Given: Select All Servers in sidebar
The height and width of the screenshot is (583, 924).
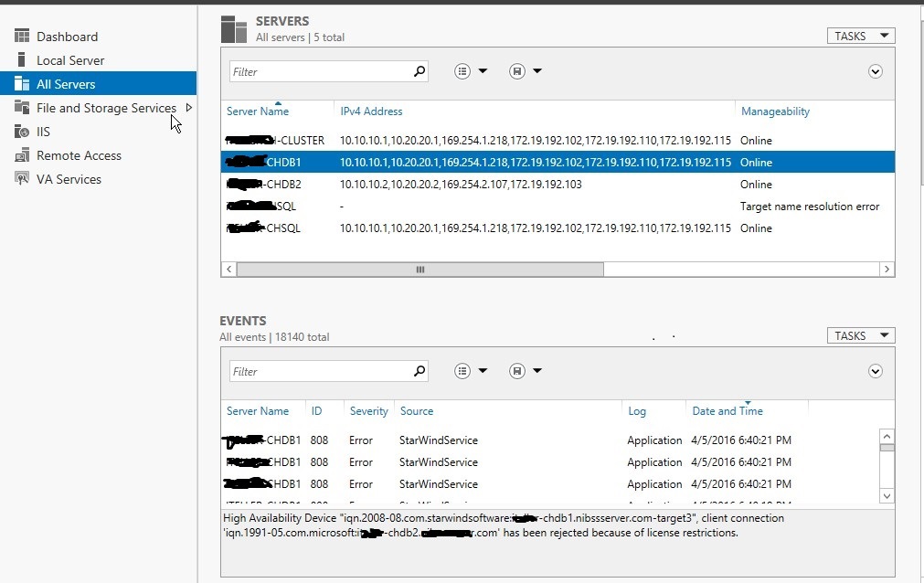Looking at the screenshot, I should pyautogui.click(x=98, y=84).
